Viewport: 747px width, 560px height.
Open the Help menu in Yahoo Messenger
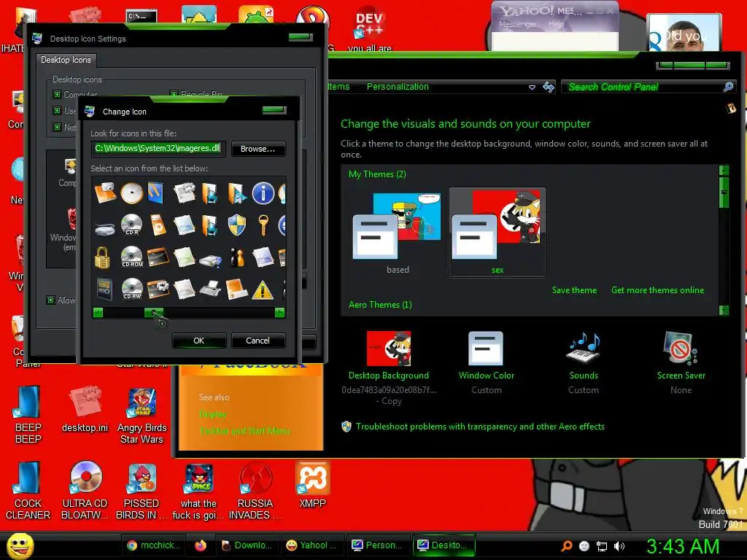556,24
